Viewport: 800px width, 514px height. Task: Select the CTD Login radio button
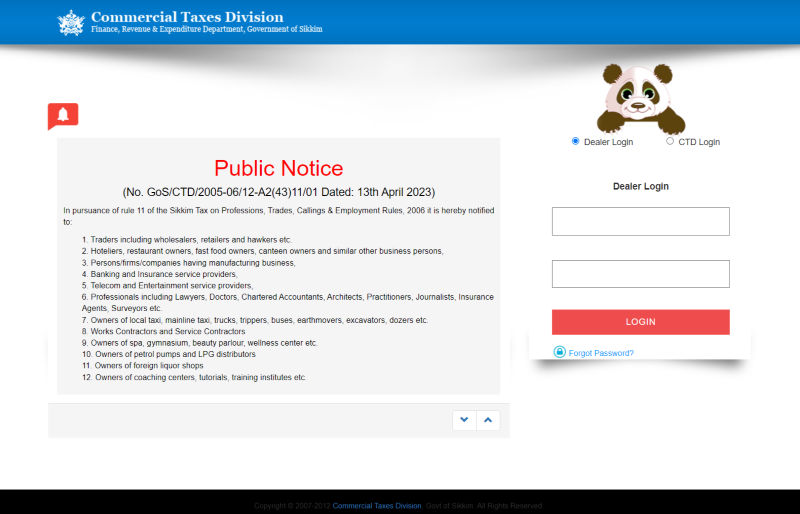tap(670, 141)
